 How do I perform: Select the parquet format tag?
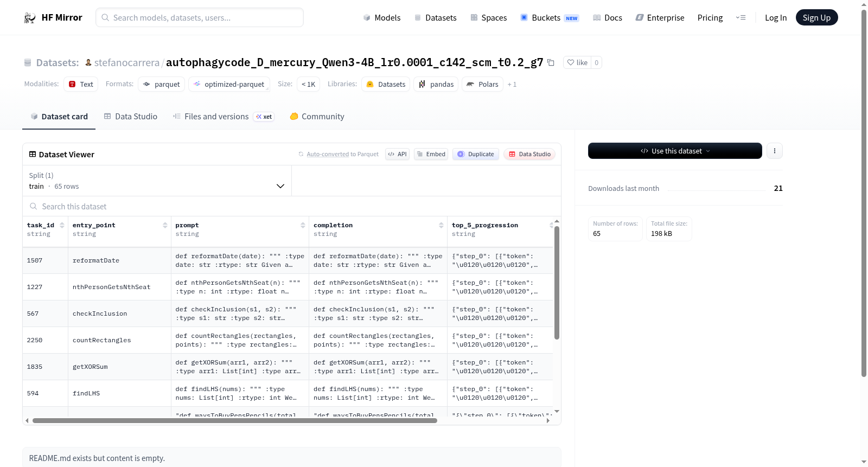pos(162,84)
